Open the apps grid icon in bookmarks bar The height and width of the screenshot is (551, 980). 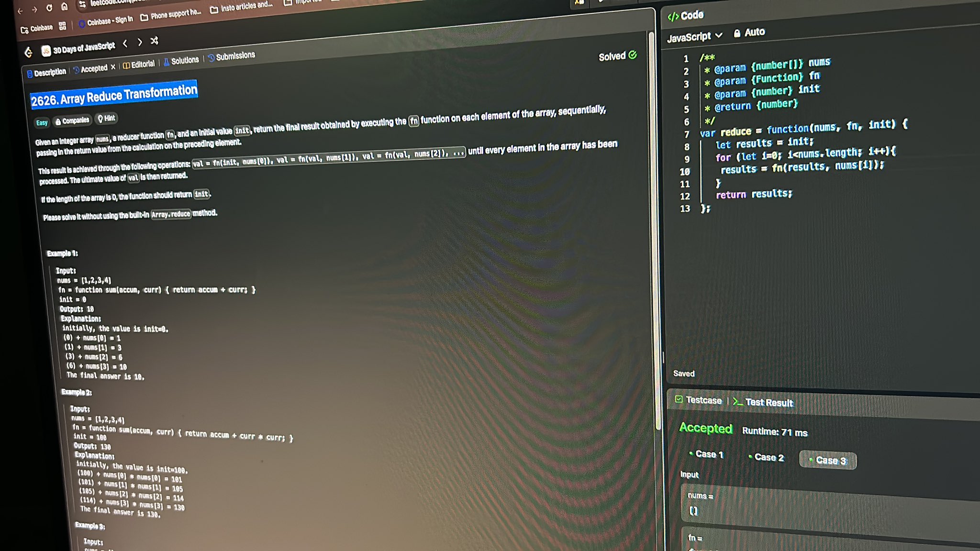pyautogui.click(x=63, y=26)
